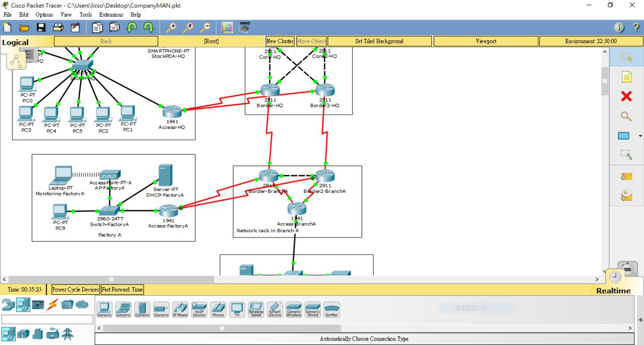Expand the shape tool dropdown arrow
The width and height of the screenshot is (644, 345).
(x=640, y=136)
